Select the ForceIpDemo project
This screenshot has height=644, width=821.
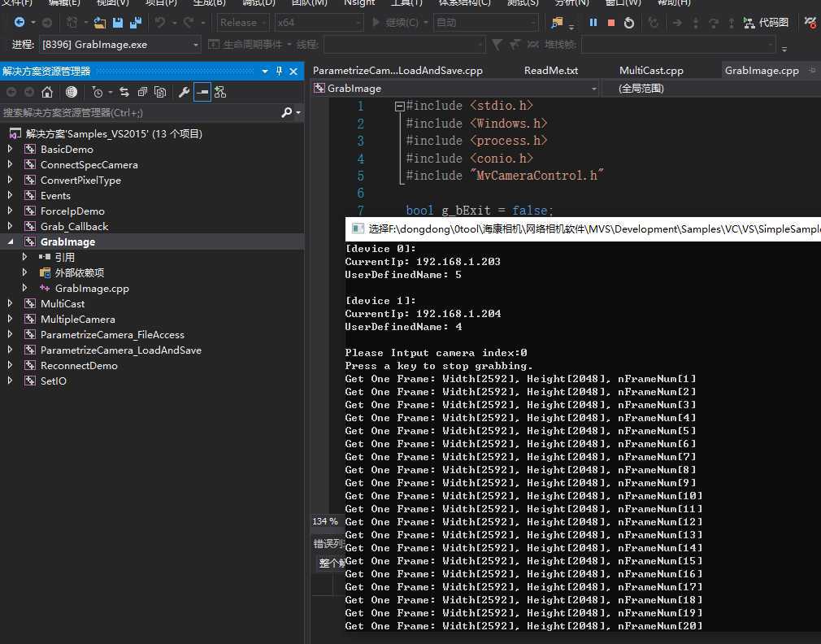(x=72, y=211)
